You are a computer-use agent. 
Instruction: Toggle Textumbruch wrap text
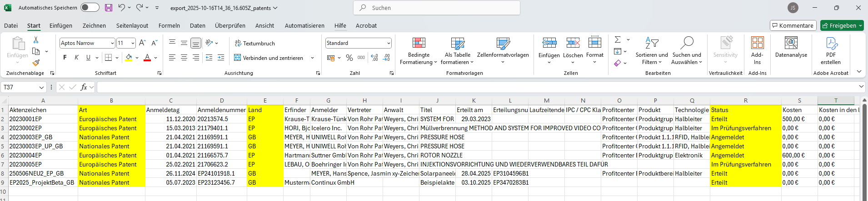point(254,43)
